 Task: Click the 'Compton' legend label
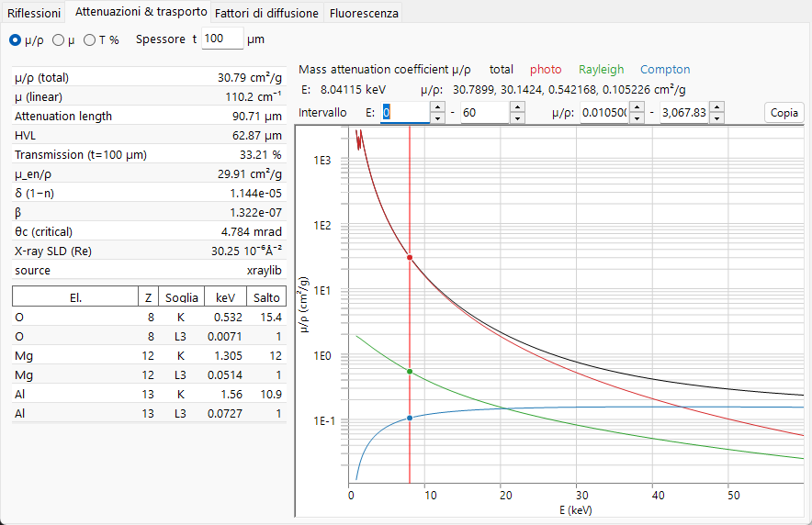coord(665,70)
